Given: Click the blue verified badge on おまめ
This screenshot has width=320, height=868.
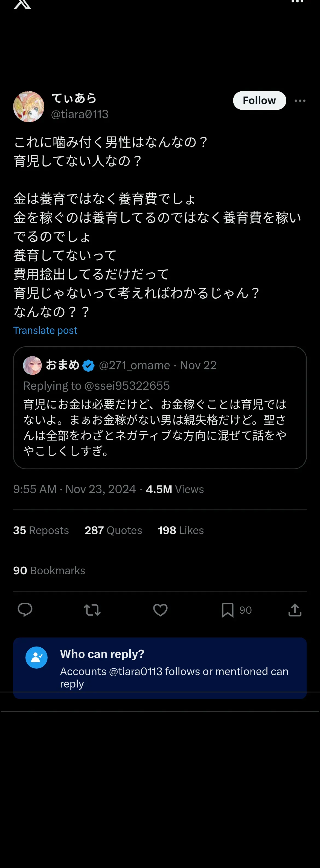Looking at the screenshot, I should (x=89, y=366).
